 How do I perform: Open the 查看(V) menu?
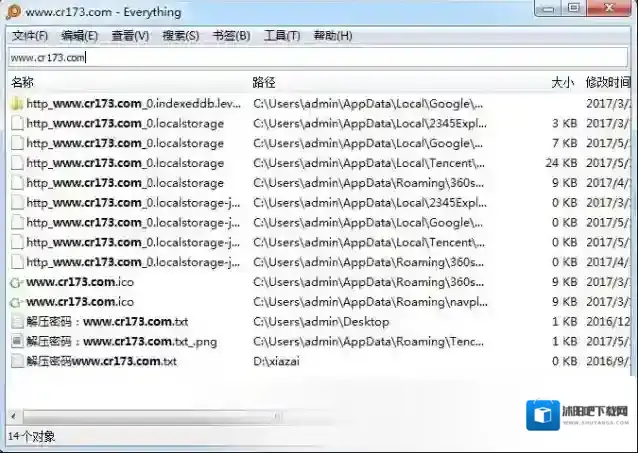coord(130,36)
